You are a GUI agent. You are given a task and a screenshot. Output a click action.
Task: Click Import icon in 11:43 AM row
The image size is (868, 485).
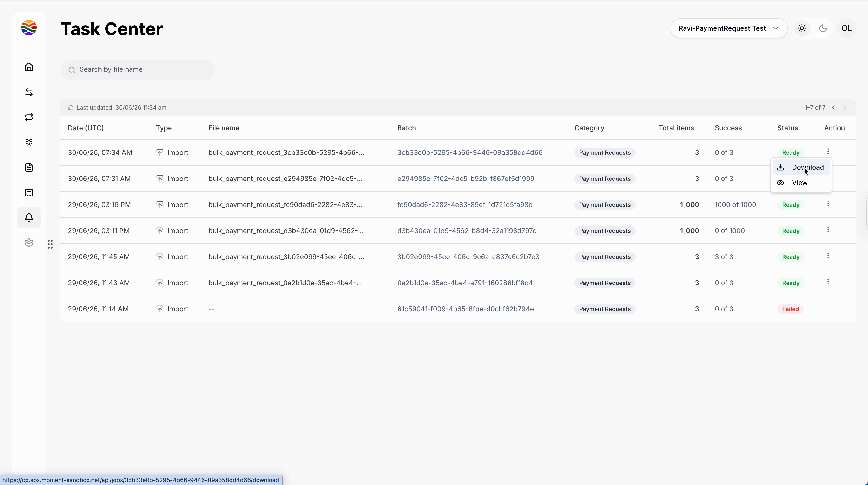(x=160, y=283)
